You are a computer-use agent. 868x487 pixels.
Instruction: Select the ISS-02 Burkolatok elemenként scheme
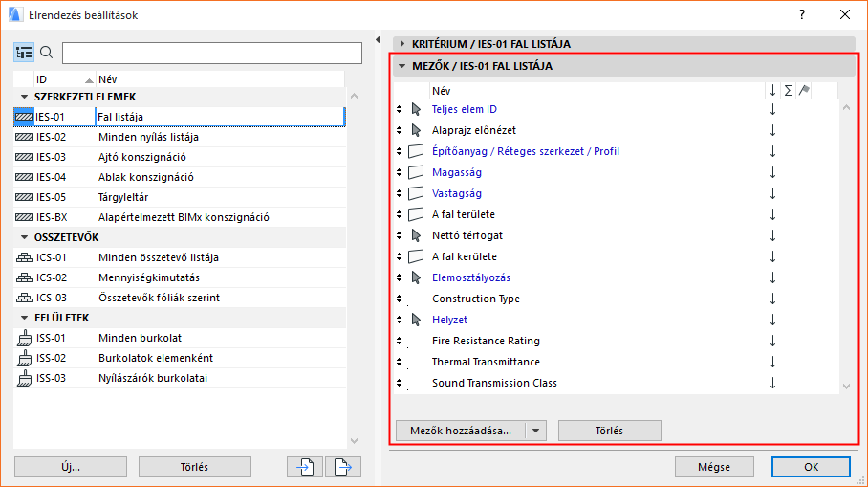(x=155, y=358)
